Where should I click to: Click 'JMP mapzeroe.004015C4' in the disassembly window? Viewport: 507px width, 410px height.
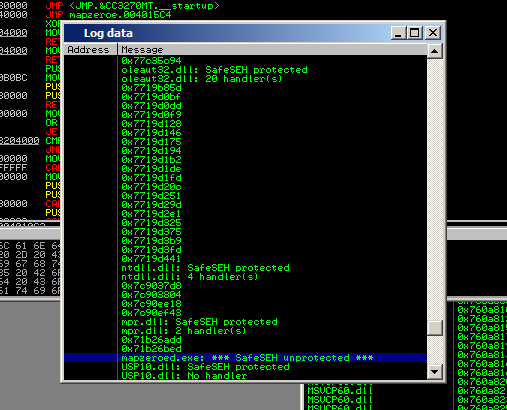[x=108, y=15]
